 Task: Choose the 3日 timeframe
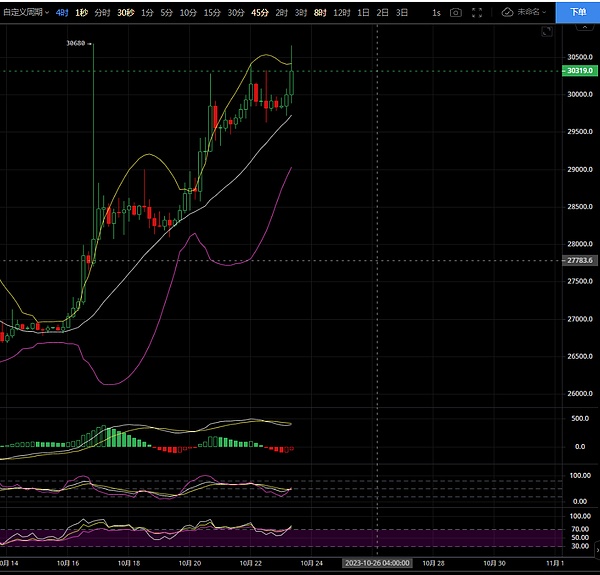click(401, 13)
